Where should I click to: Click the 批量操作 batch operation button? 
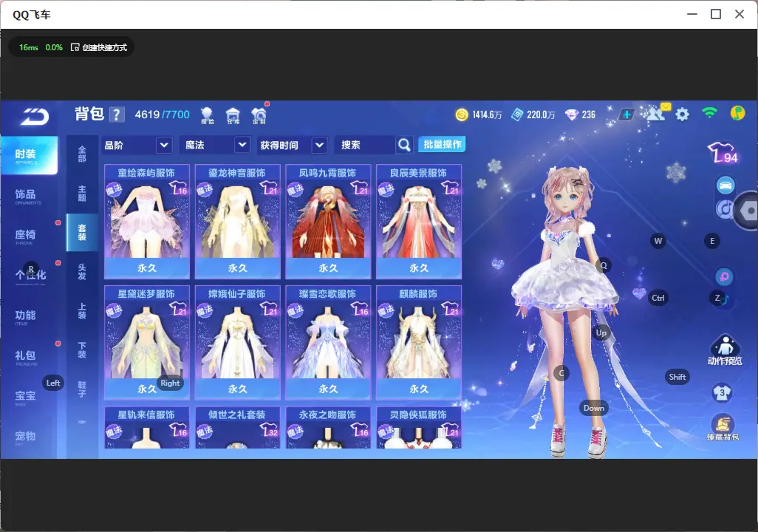pos(442,145)
